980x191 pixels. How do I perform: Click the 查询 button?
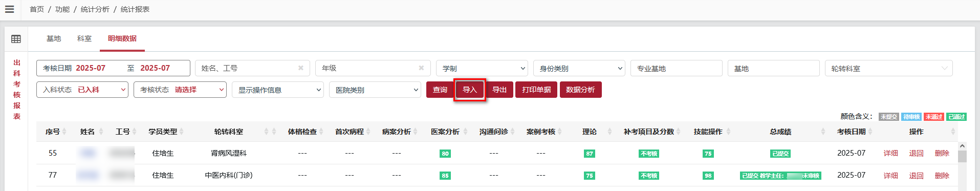pyautogui.click(x=440, y=90)
